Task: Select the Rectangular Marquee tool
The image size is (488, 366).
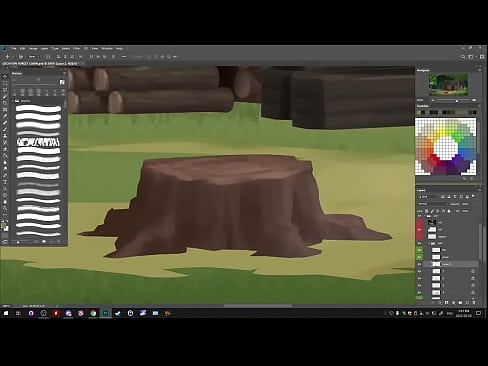Action: 5,83
